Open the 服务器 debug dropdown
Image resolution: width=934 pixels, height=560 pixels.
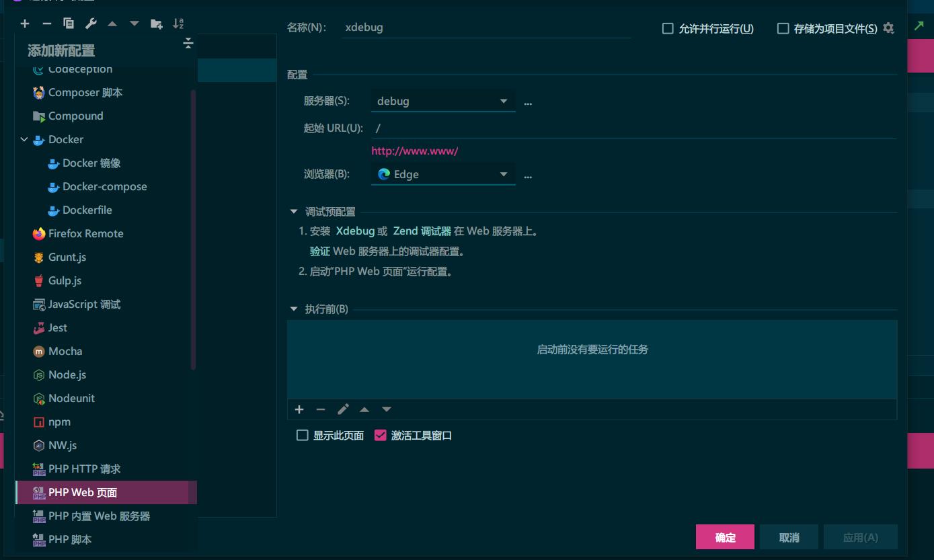pos(443,102)
